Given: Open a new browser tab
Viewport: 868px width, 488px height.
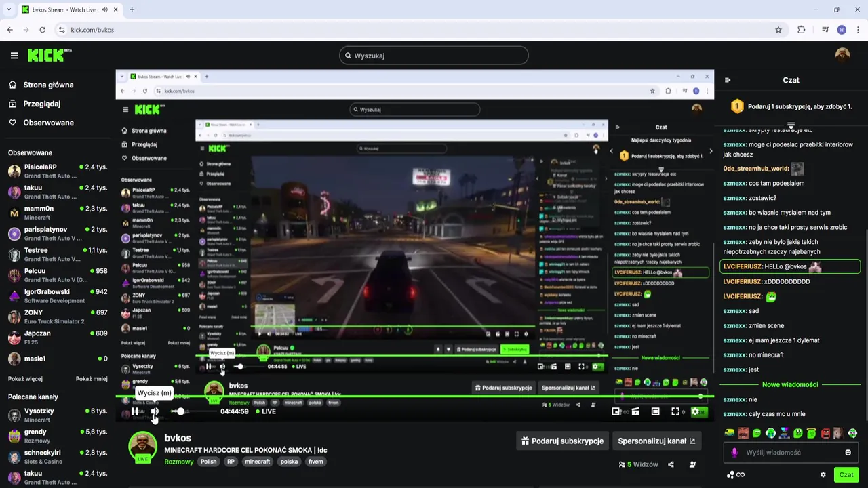Looking at the screenshot, I should [132, 9].
